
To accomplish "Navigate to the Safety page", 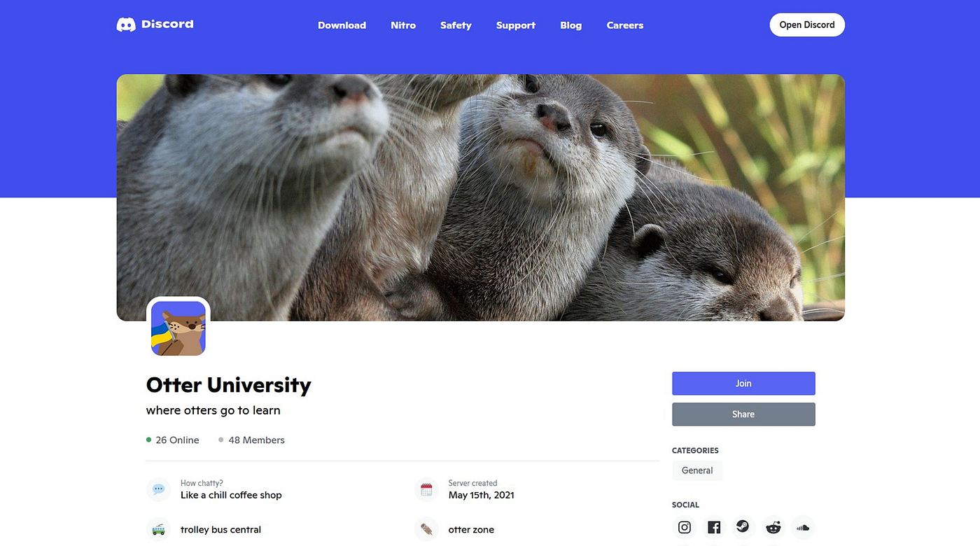I will coord(456,25).
